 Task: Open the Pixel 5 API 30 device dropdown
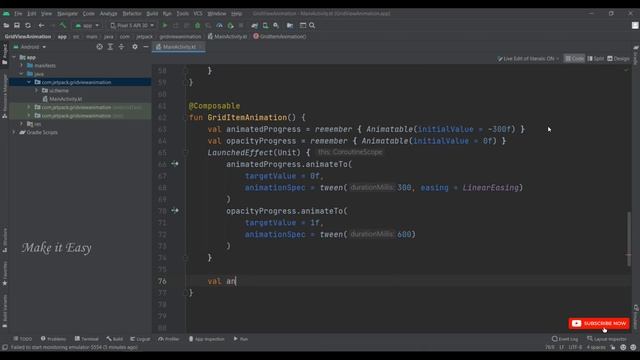pos(132,25)
